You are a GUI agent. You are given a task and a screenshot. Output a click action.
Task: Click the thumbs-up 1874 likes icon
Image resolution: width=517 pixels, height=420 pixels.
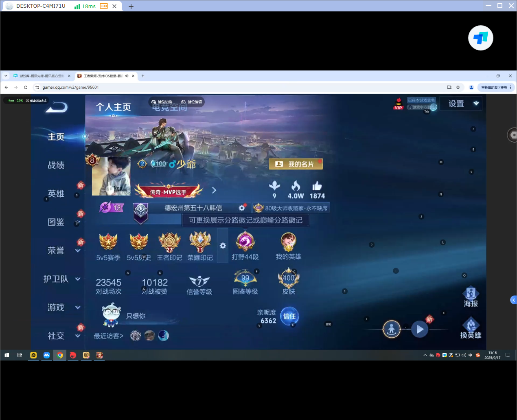click(317, 186)
